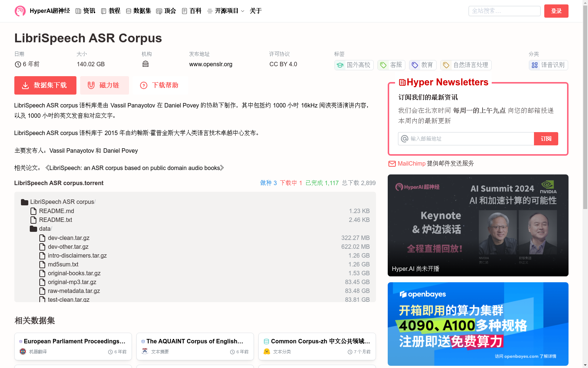This screenshot has width=588, height=368.
Task: Click the 订阅 subscribe button
Action: click(546, 139)
